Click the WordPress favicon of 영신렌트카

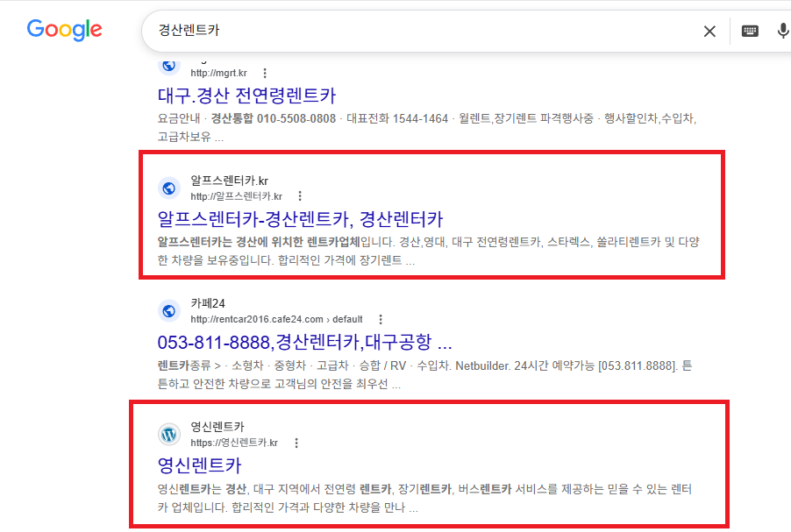pyautogui.click(x=169, y=434)
